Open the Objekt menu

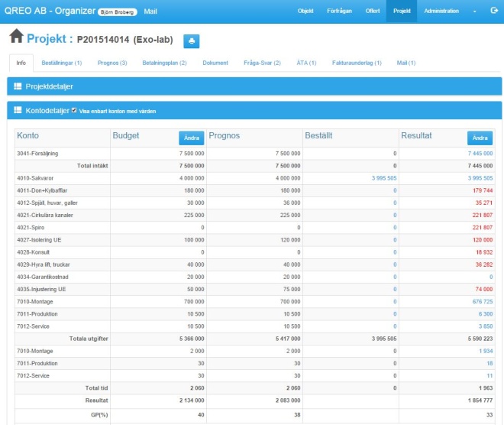(305, 11)
